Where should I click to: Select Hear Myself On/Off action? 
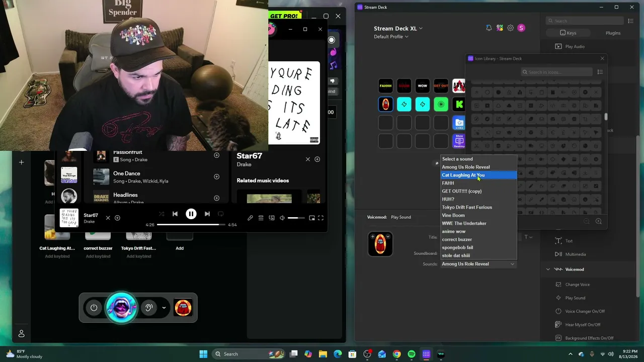[583, 325]
